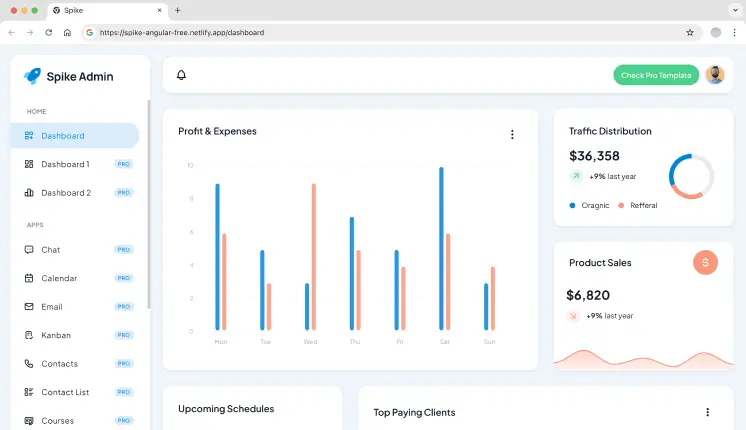The width and height of the screenshot is (746, 430).
Task: Click the Dashboard 2 bar chart icon
Action: (x=29, y=193)
